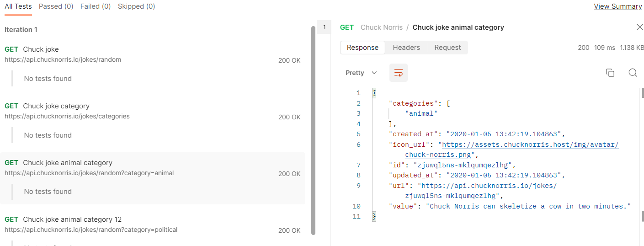Click the 109 ms response time

(605, 48)
